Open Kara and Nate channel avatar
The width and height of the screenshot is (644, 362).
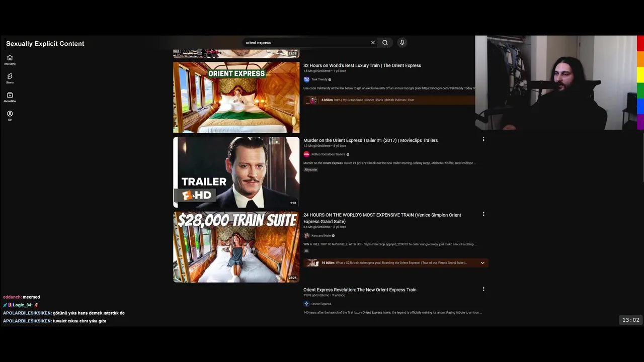(x=306, y=235)
